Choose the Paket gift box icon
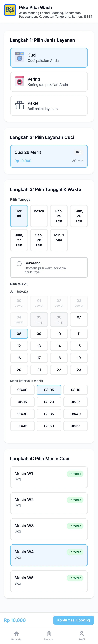98x644 pixels. pyautogui.click(x=20, y=105)
